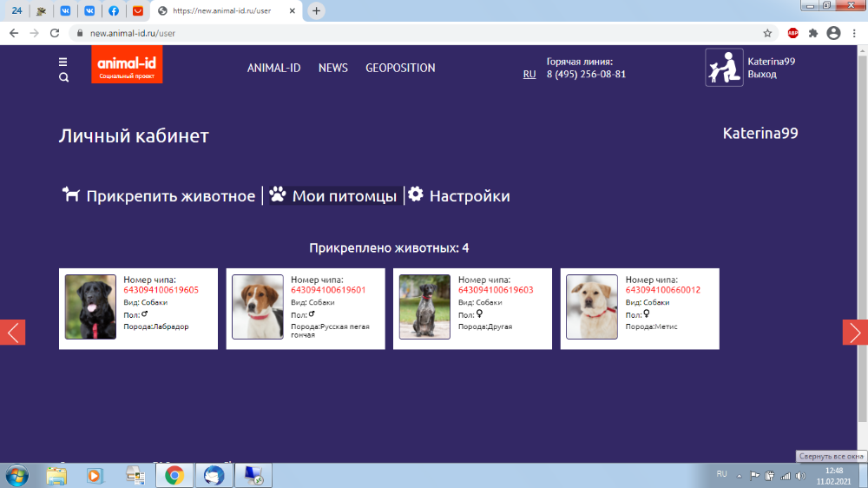The height and width of the screenshot is (488, 868).
Task: Bookmark this page with star icon
Action: point(767,33)
